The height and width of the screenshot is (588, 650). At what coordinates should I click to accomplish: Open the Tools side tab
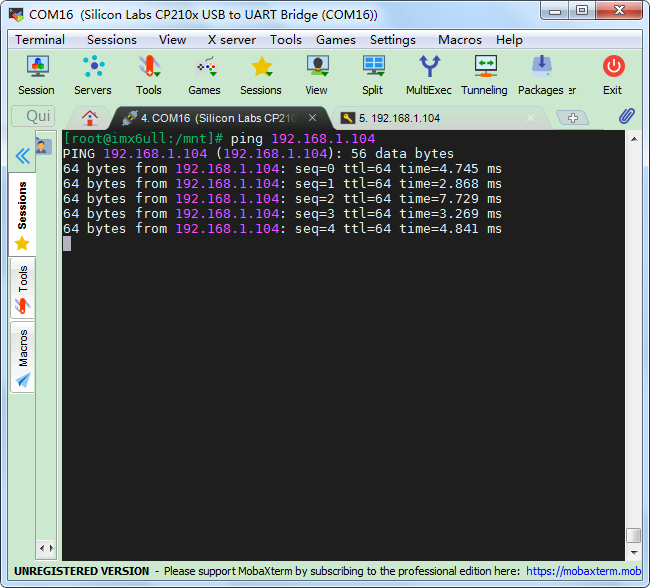click(22, 289)
